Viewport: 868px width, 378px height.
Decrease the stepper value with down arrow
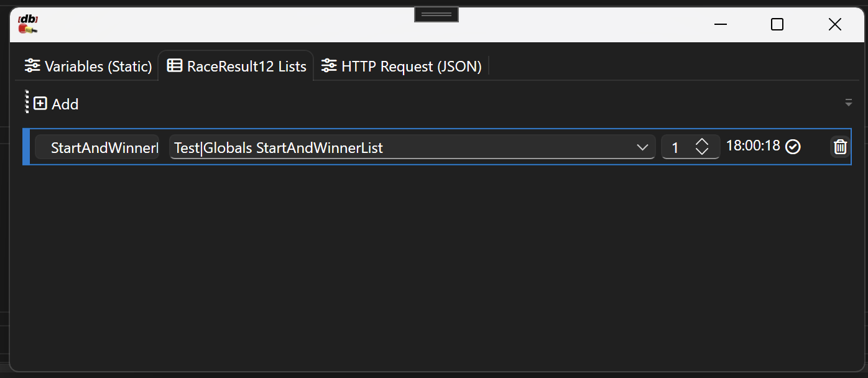(702, 152)
